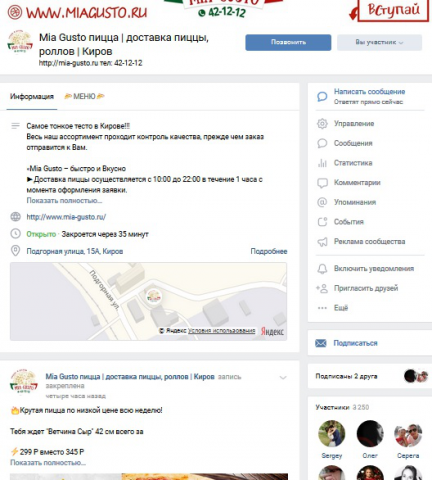Click the Sergey member avatar
432x480 pixels.
pyautogui.click(x=331, y=433)
